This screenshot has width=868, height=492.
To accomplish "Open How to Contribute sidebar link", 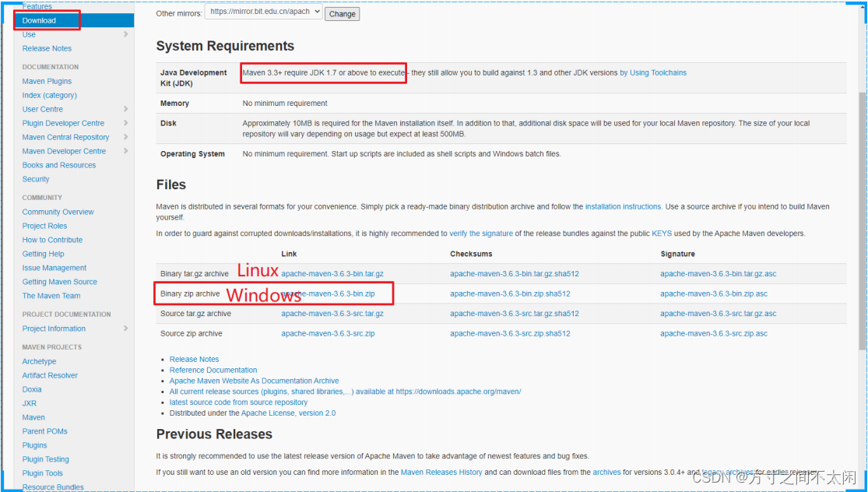I will [x=53, y=240].
